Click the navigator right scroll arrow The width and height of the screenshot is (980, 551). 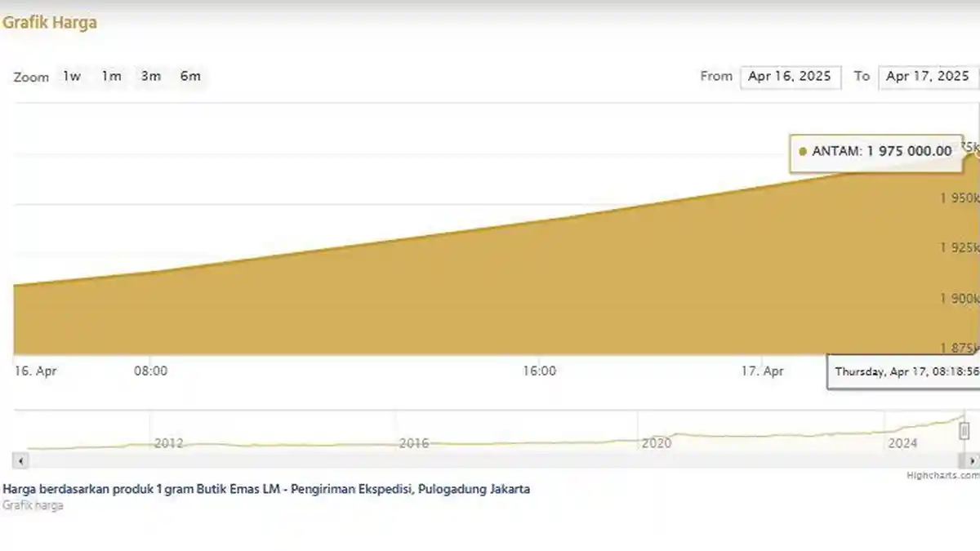(973, 460)
